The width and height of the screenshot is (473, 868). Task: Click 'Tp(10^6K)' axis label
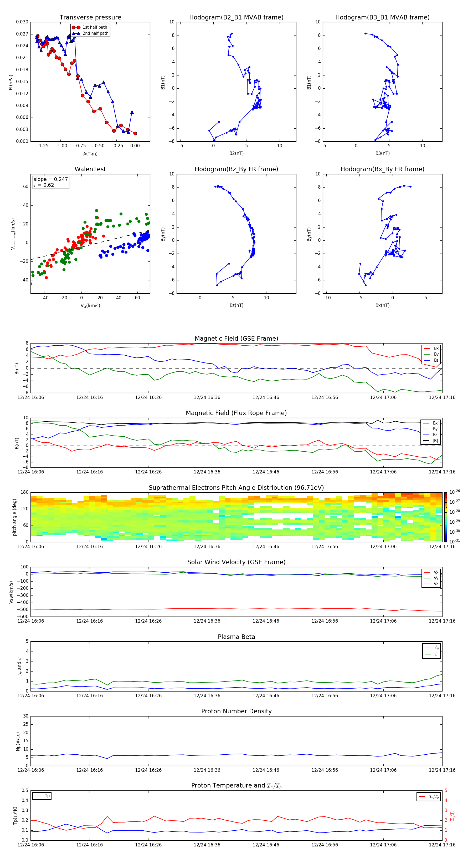15,815
